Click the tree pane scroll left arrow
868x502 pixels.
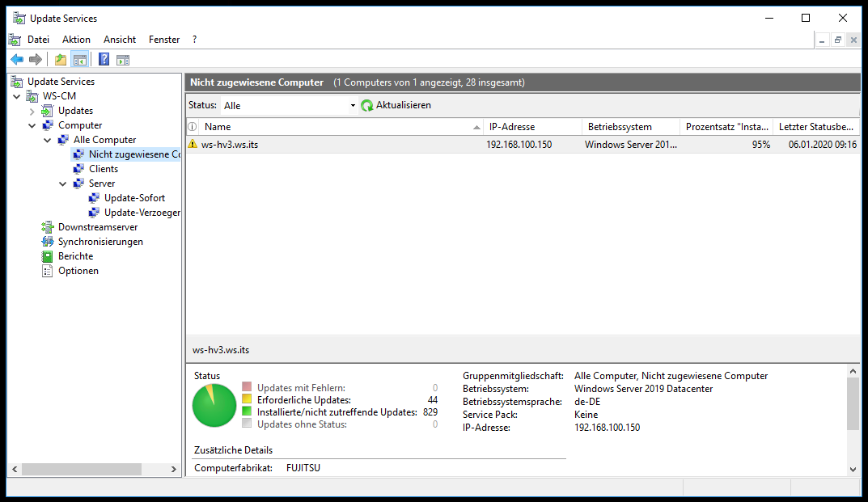15,470
